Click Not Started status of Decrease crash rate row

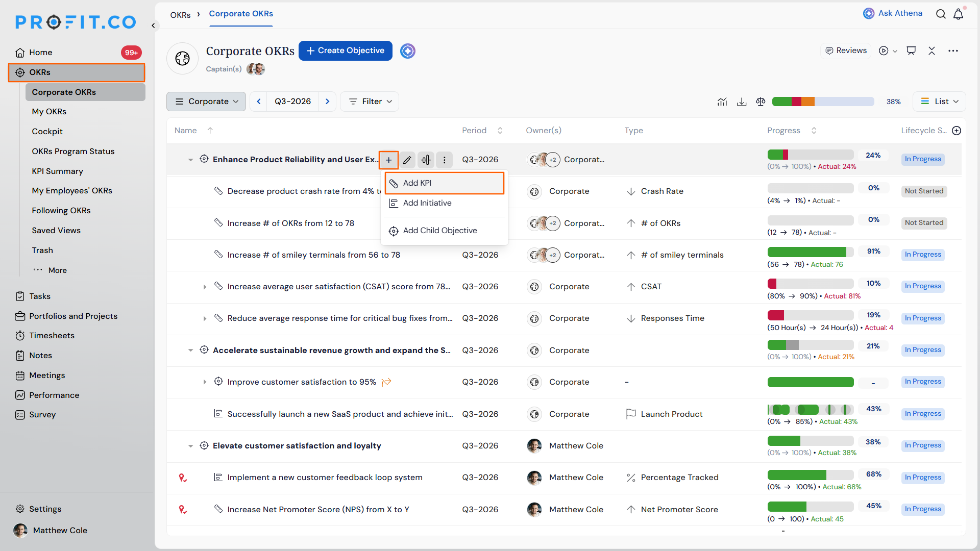click(x=924, y=191)
